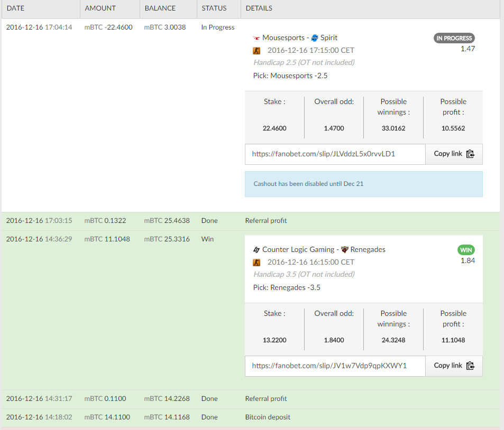Click the possible winnings value 33.0162
Image resolution: width=504 pixels, height=430 pixels.
[393, 128]
